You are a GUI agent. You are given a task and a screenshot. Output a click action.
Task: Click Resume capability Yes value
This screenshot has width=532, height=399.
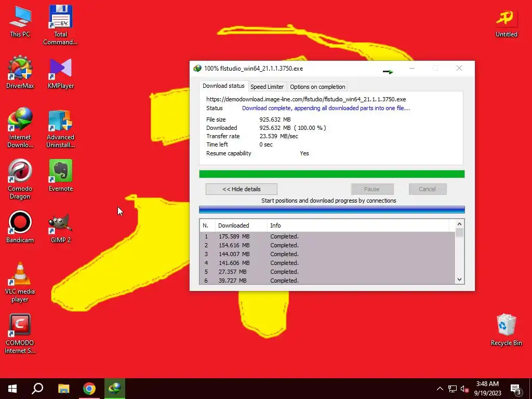(304, 153)
